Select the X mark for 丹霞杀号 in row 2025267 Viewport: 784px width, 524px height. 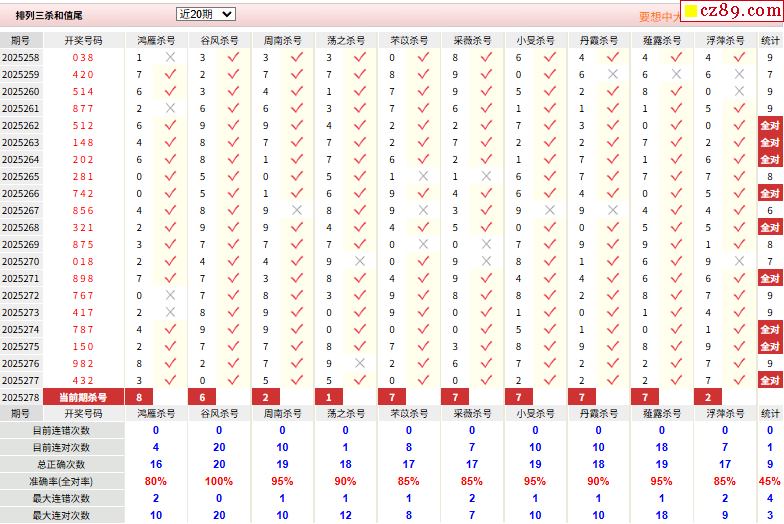pos(612,210)
